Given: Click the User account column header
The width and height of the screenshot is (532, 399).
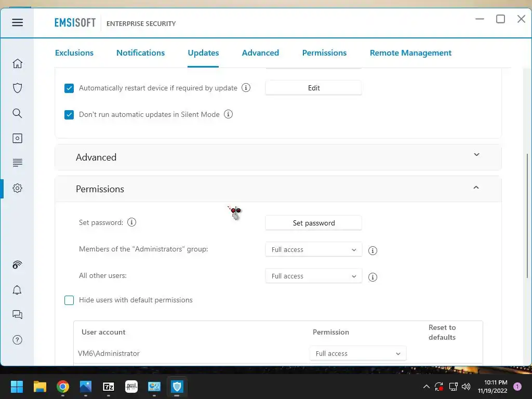Looking at the screenshot, I should click(x=103, y=332).
